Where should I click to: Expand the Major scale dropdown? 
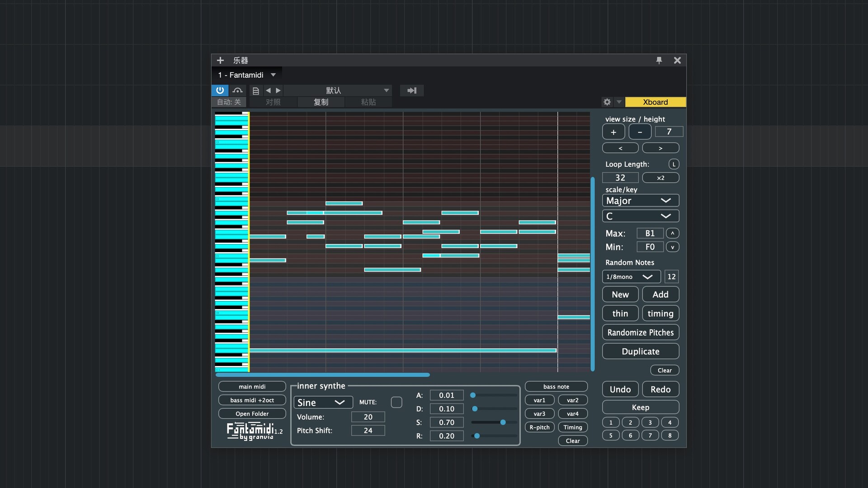[640, 201]
